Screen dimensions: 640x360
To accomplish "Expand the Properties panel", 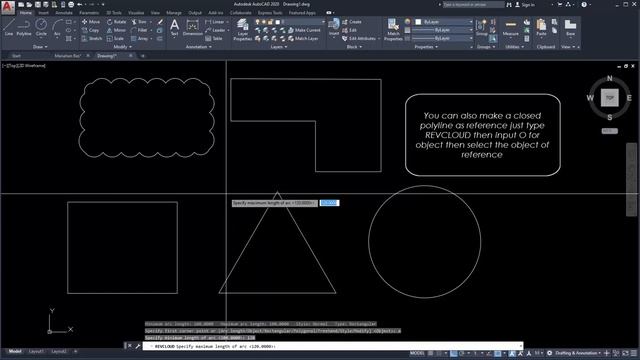I will [426, 47].
